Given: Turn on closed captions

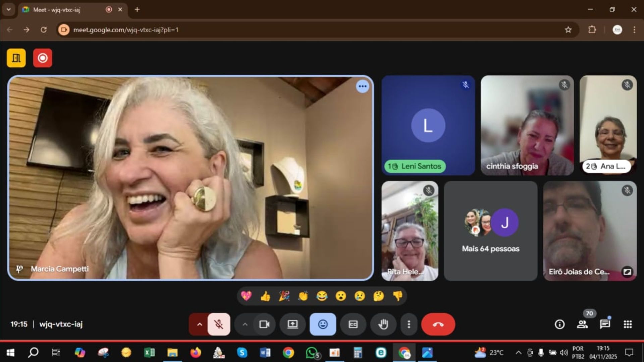Looking at the screenshot, I should point(353,324).
